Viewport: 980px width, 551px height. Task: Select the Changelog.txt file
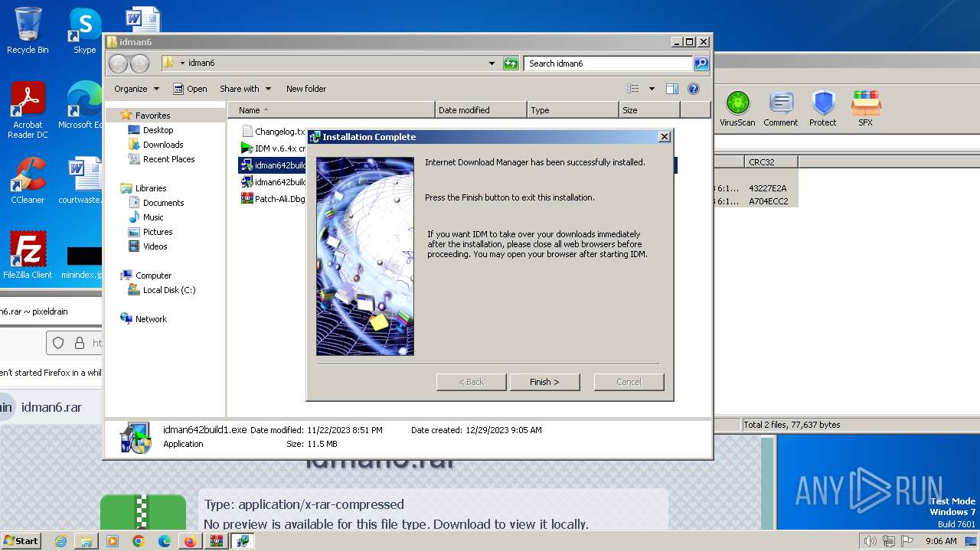coord(273,132)
